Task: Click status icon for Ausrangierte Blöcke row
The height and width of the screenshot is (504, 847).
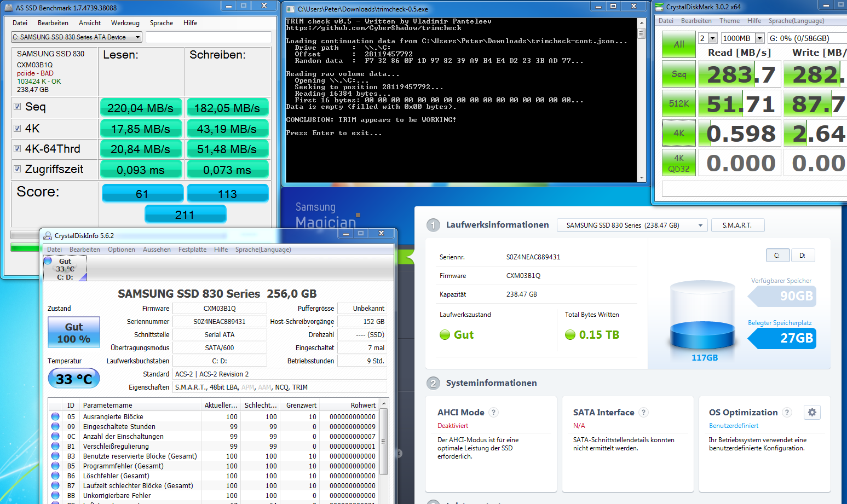Action: click(55, 416)
